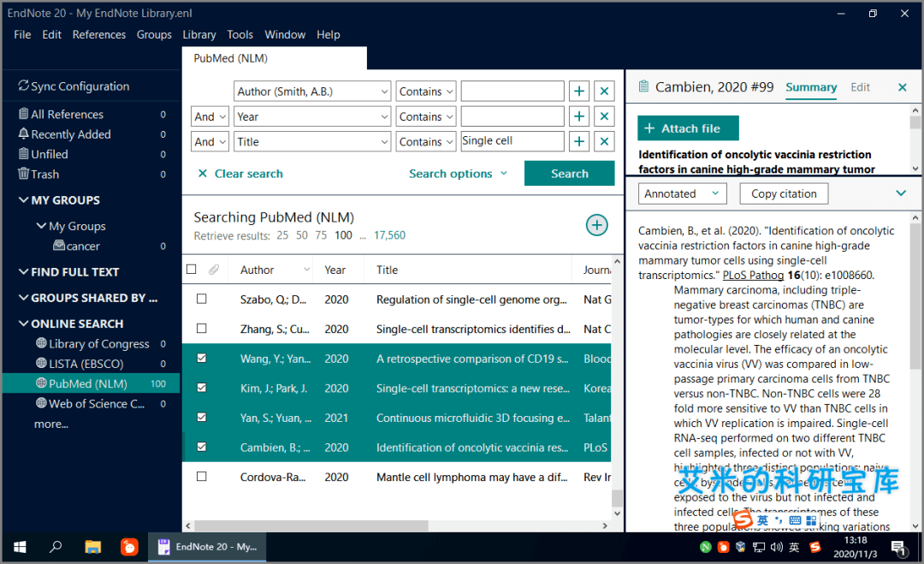This screenshot has height=564, width=924.
Task: Collapse the FIND FULL TEXT section
Action: [24, 271]
